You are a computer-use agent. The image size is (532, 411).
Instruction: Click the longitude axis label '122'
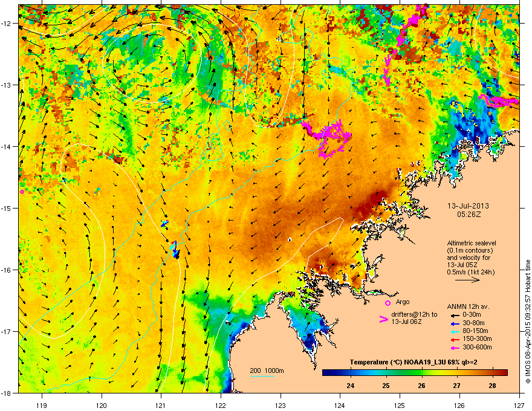(x=221, y=406)
